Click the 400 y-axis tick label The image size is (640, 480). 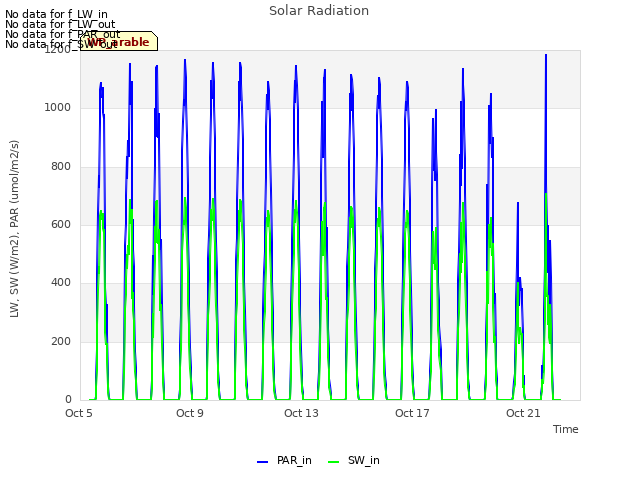point(61,282)
